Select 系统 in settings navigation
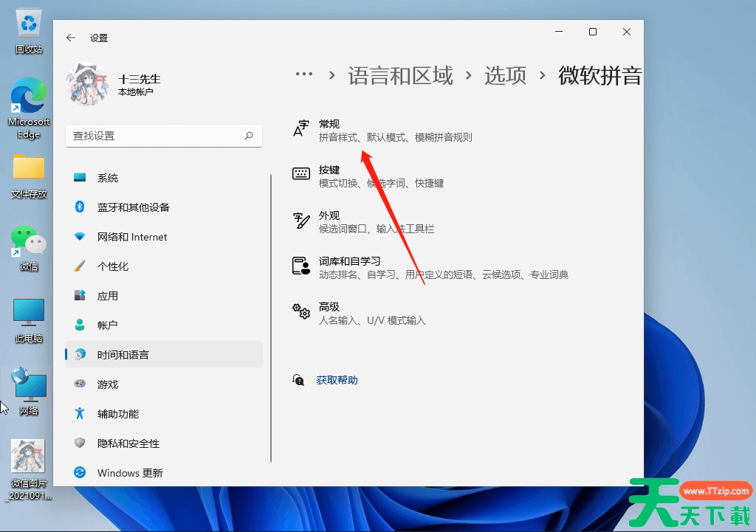 coord(164,178)
